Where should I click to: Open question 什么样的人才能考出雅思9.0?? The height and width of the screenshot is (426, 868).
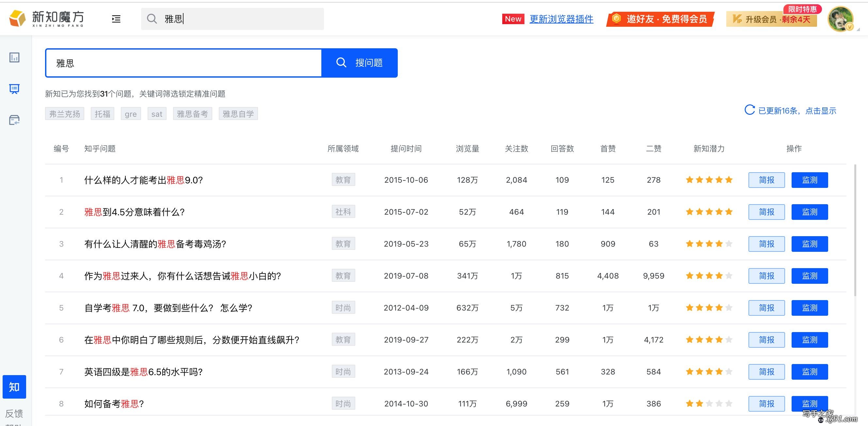pos(144,180)
